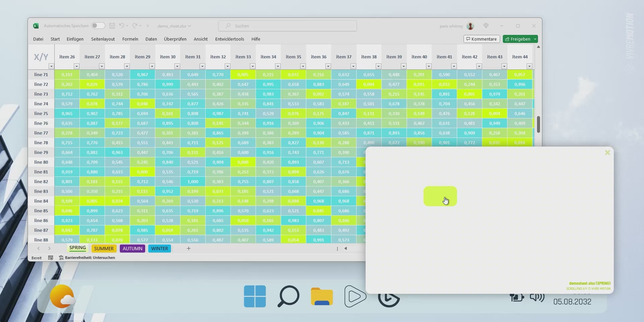Click the Kommentare icon button
The height and width of the screenshot is (322, 644).
tap(481, 39)
